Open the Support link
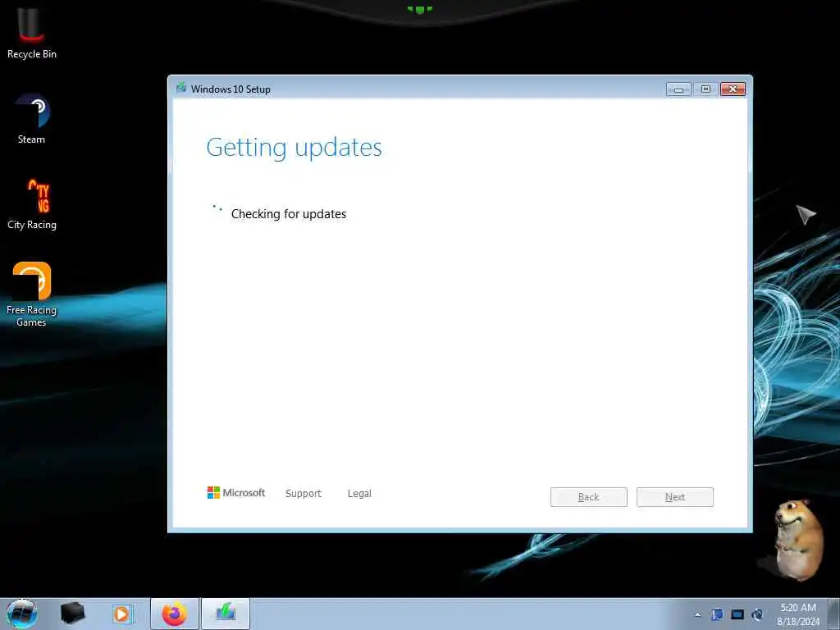Viewport: 840px width, 630px height. click(x=304, y=493)
